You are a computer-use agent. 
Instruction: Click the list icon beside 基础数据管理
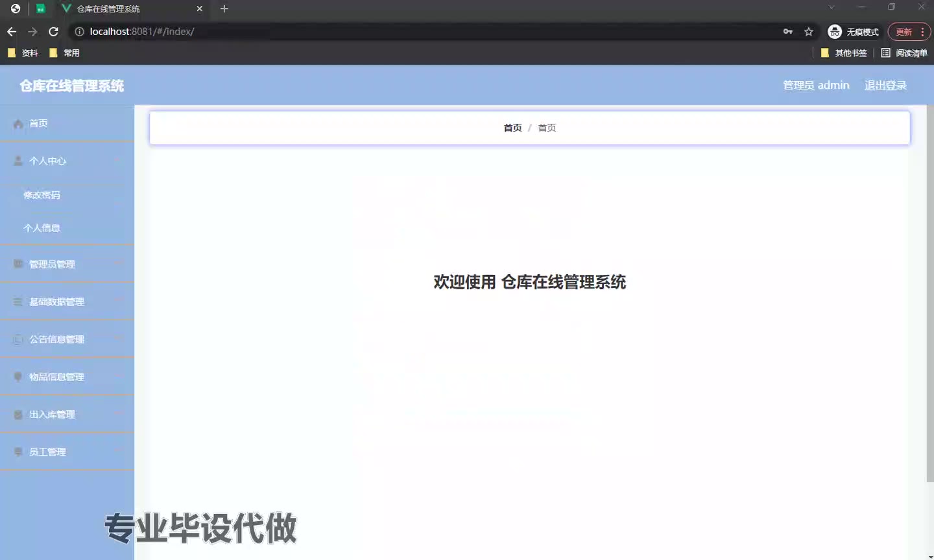point(18,301)
